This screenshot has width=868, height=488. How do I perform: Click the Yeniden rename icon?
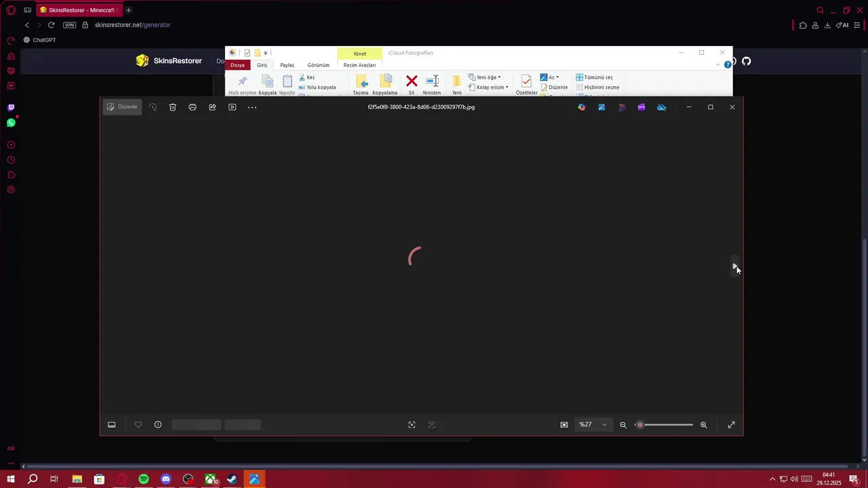click(432, 85)
